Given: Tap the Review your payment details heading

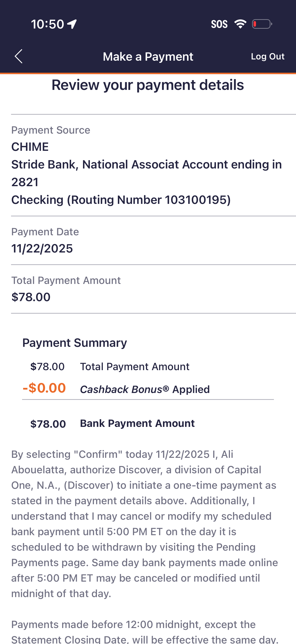Looking at the screenshot, I should [x=148, y=85].
